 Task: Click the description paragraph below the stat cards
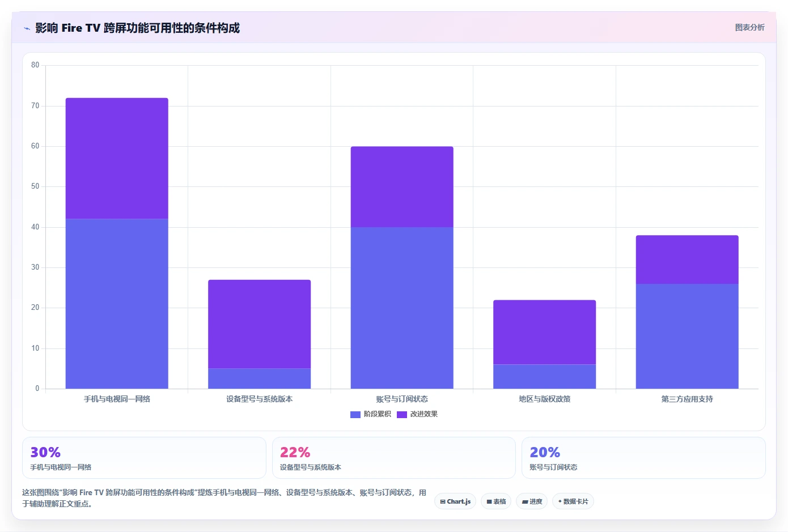(x=224, y=498)
